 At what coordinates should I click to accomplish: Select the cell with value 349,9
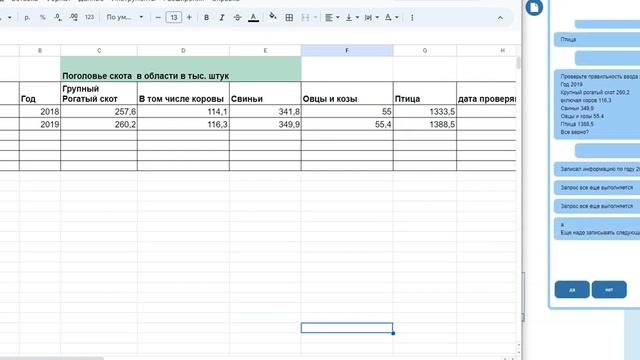point(265,124)
